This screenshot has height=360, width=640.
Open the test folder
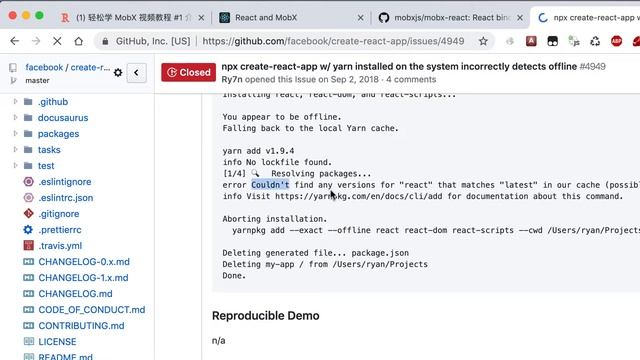(x=46, y=166)
